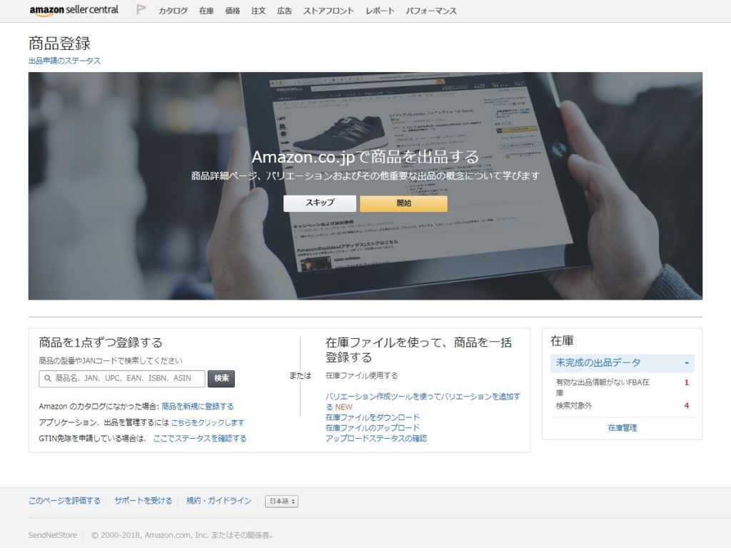Open the 在庫ファイルをダウンロード link
The height and width of the screenshot is (560, 731).
coord(373,417)
